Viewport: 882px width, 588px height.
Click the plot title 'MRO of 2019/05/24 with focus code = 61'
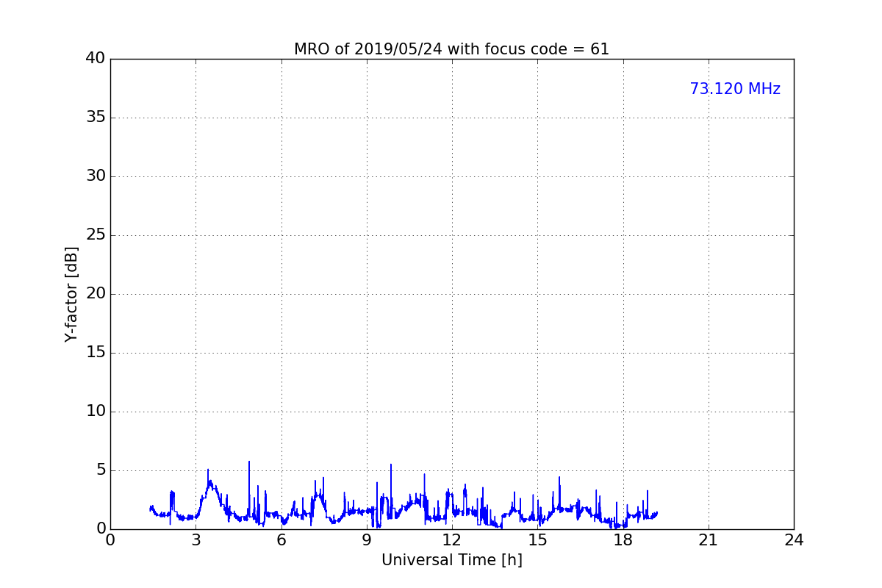click(x=451, y=49)
